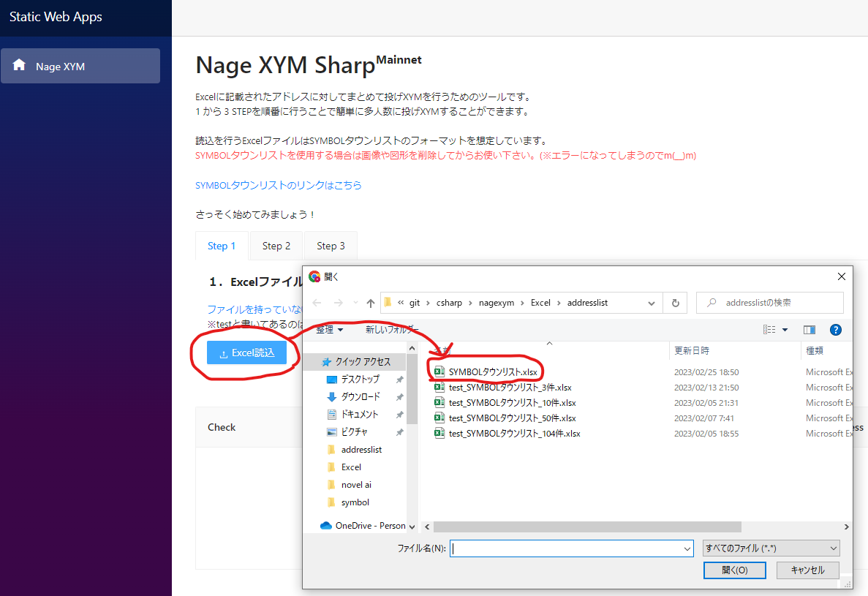This screenshot has height=596, width=868.
Task: Expand hidden path breadcrumb chevrons
Action: tap(401, 303)
